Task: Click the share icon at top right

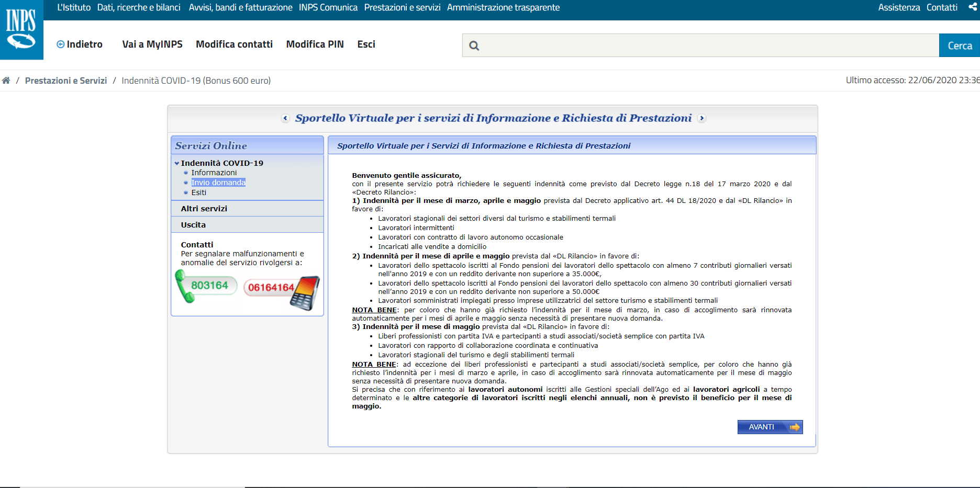Action: [973, 7]
